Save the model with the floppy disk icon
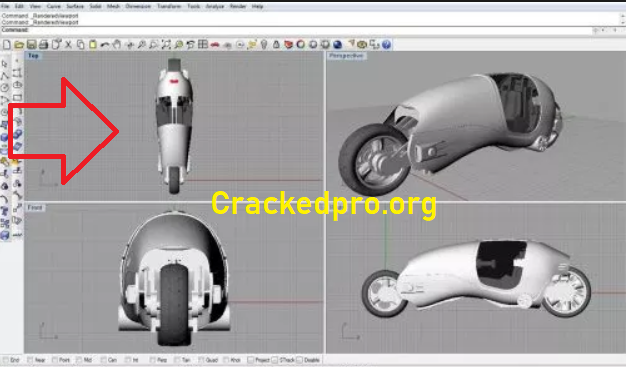 click(x=32, y=45)
